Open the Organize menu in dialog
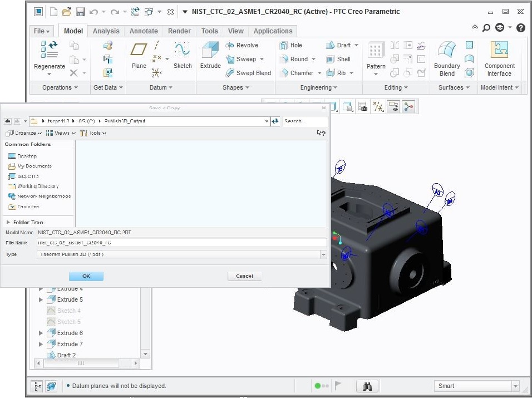This screenshot has width=532, height=398. tap(24, 133)
